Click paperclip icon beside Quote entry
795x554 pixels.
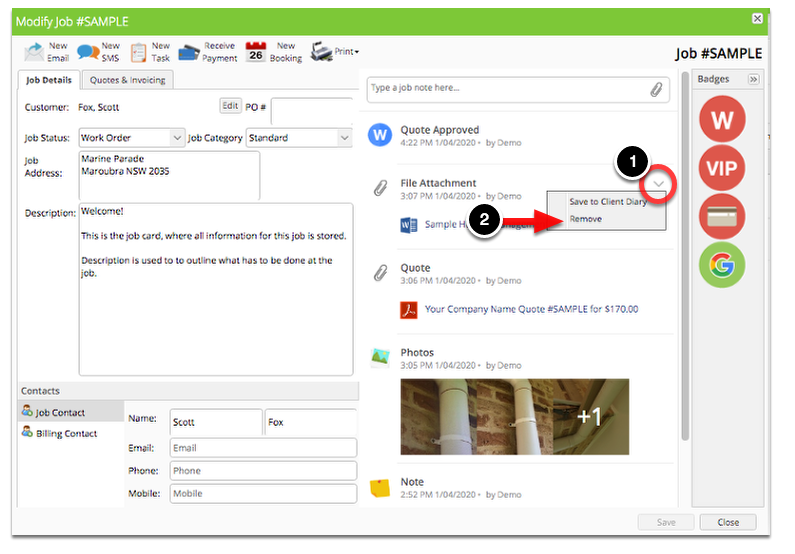380,273
